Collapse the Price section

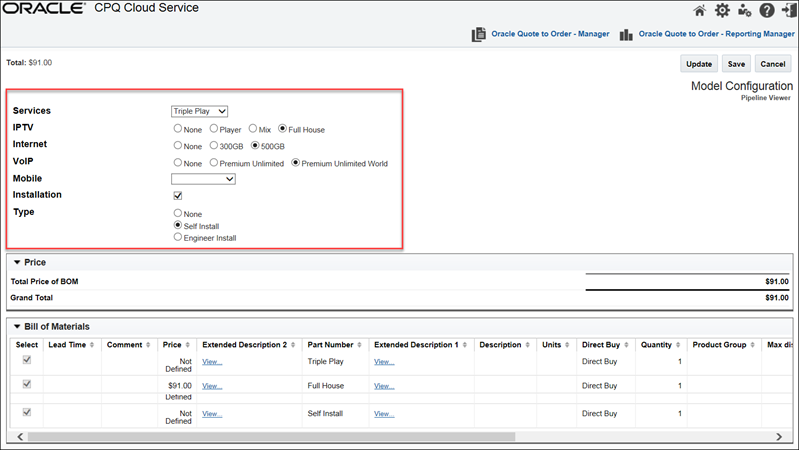click(x=17, y=262)
